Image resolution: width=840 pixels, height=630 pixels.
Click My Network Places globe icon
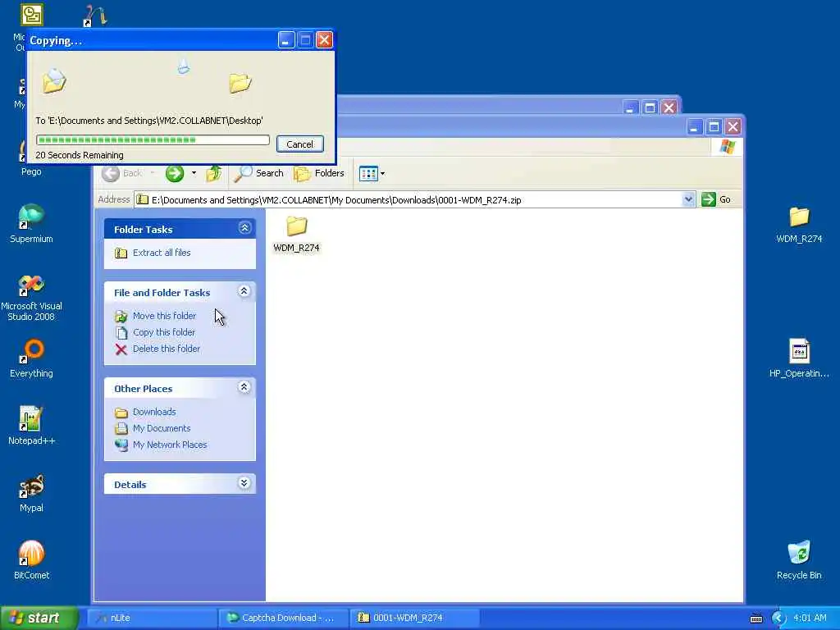coord(121,445)
